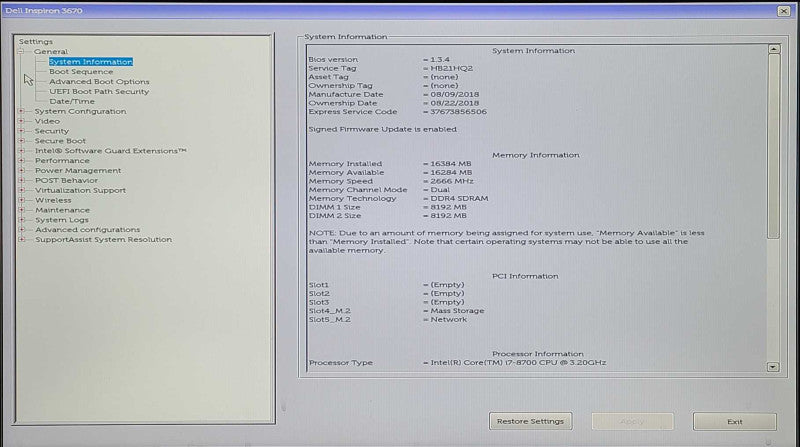This screenshot has width=800, height=447.
Task: Select System Logs category
Action: tap(62, 220)
